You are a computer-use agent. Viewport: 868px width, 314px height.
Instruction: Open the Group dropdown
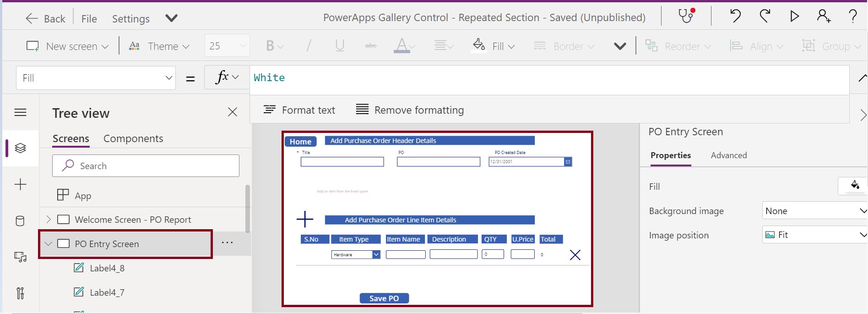point(831,46)
